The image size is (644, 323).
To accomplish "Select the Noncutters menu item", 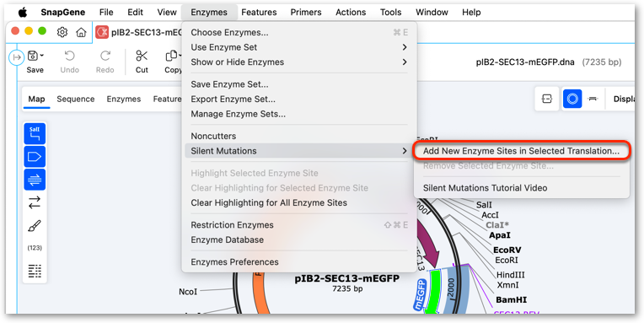I will point(299,136).
